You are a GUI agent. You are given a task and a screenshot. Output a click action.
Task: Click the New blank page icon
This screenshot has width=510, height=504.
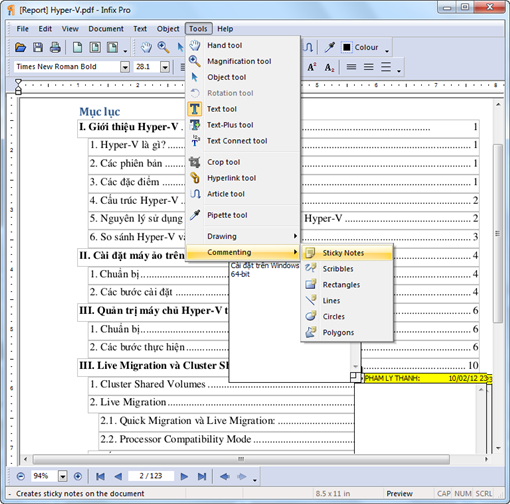[77, 47]
